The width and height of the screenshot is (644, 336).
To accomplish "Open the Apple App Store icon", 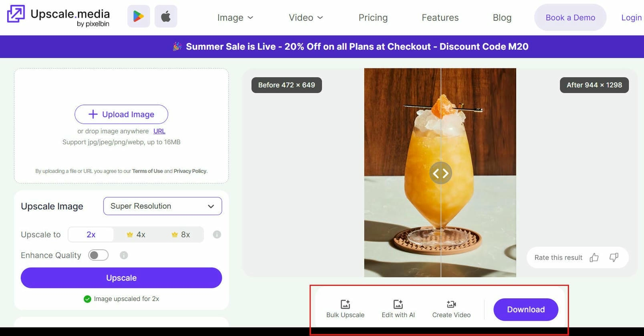I will point(166,16).
